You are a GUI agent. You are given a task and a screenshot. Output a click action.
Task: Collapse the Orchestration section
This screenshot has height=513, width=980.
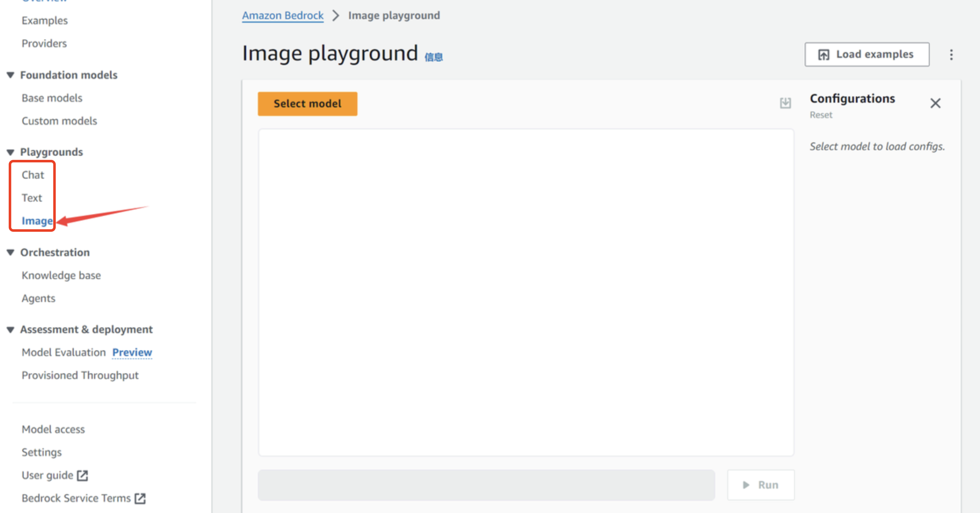pos(10,252)
